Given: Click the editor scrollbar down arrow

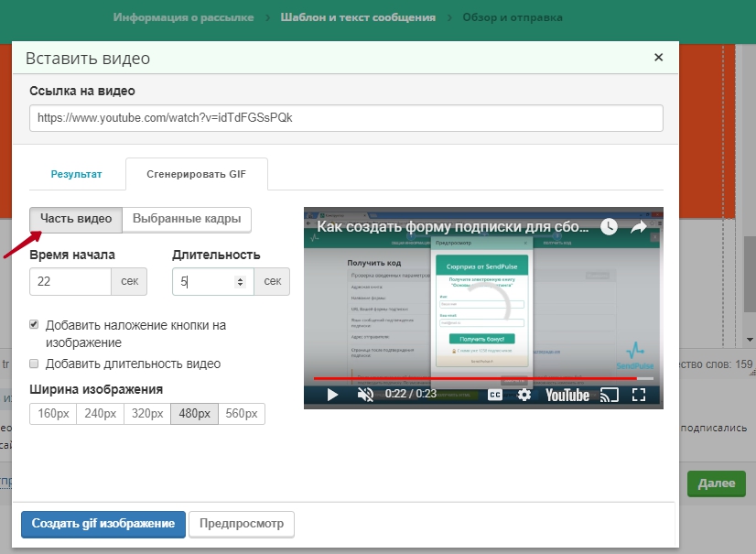Looking at the screenshot, I should pyautogui.click(x=750, y=340).
